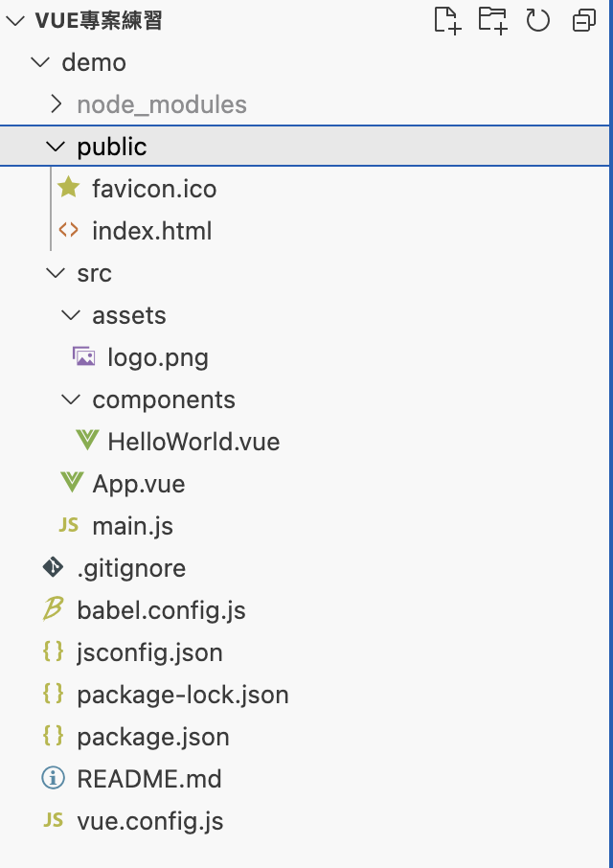Open index.html file
This screenshot has height=868, width=613.
click(151, 231)
